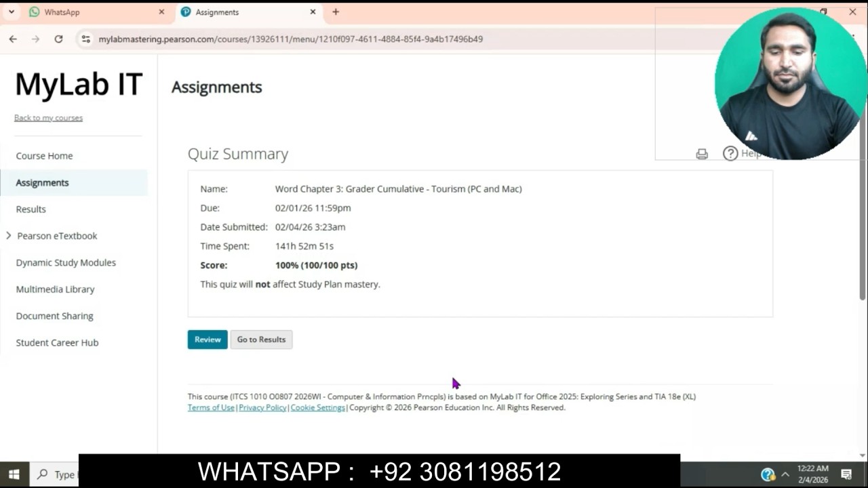
Task: Click the submitted date '02/04/26 3:23am'
Action: [310, 227]
